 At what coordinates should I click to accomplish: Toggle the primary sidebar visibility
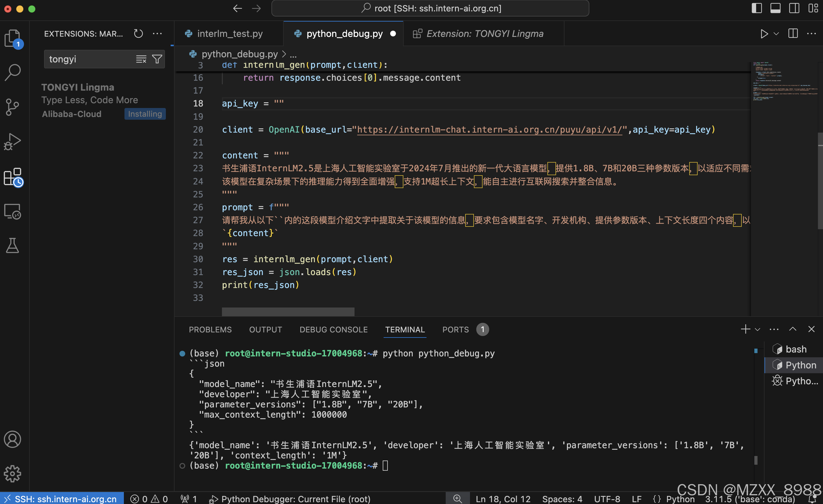[756, 8]
